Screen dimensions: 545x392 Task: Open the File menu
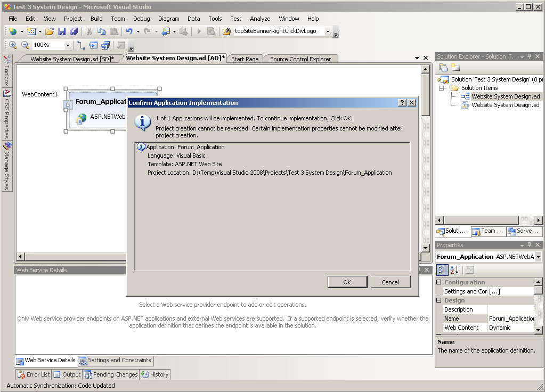[x=13, y=19]
